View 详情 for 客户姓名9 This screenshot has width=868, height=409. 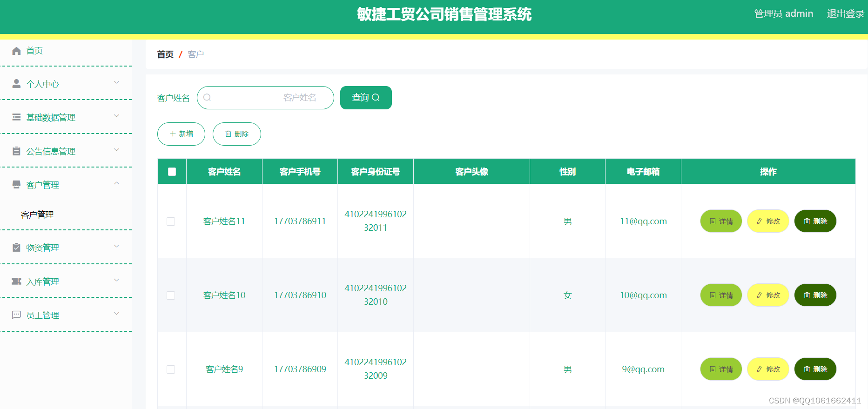pos(721,369)
